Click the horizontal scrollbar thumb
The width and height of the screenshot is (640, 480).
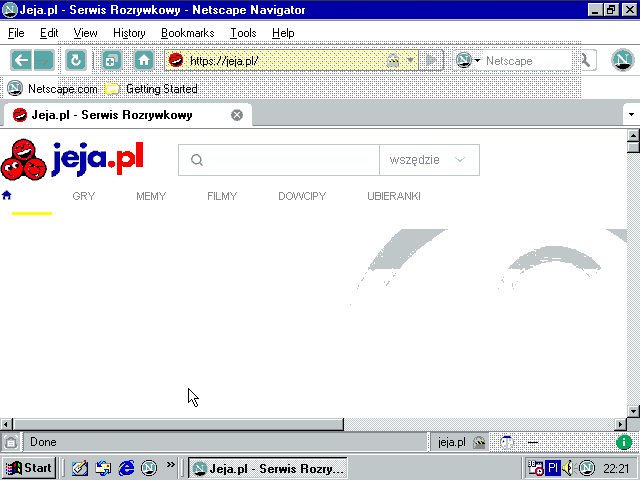tap(178, 424)
